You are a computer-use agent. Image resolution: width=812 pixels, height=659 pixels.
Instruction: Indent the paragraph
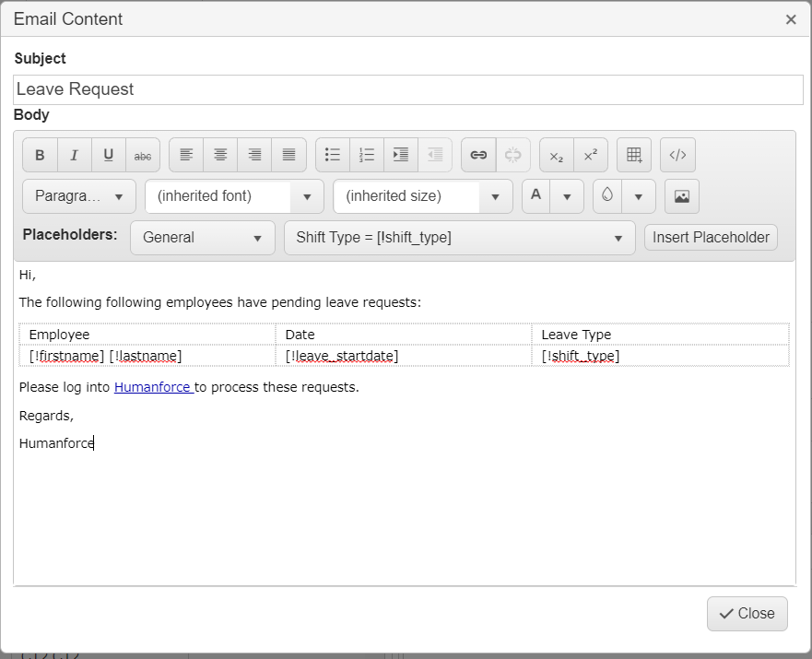(401, 155)
